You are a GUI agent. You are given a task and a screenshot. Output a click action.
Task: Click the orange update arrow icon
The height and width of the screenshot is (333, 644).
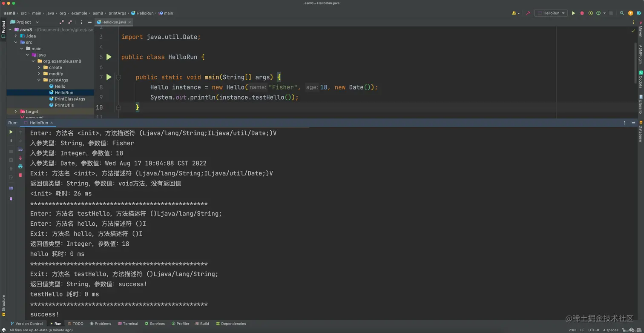(x=631, y=13)
